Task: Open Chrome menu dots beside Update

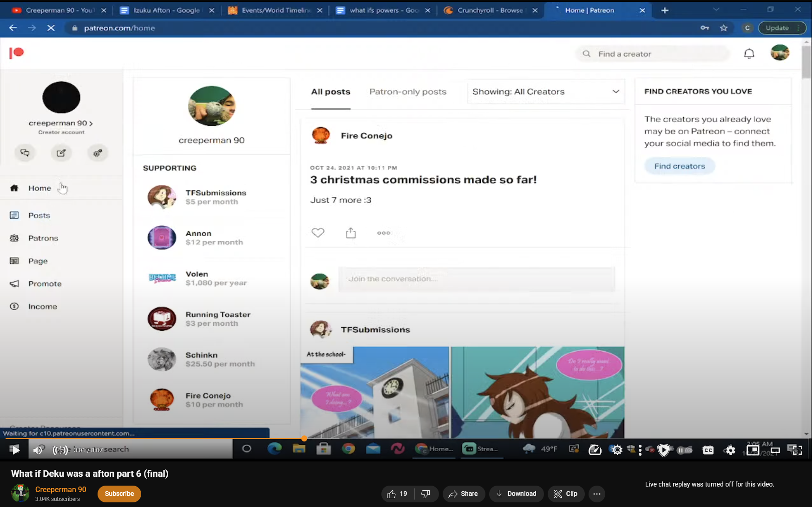Action: pyautogui.click(x=798, y=28)
